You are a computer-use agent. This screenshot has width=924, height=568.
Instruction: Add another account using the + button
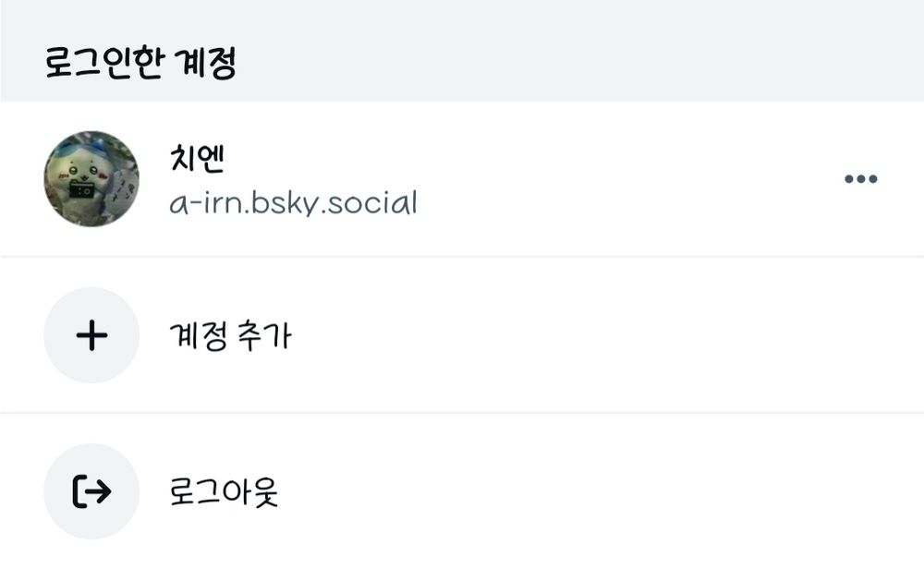(x=91, y=335)
